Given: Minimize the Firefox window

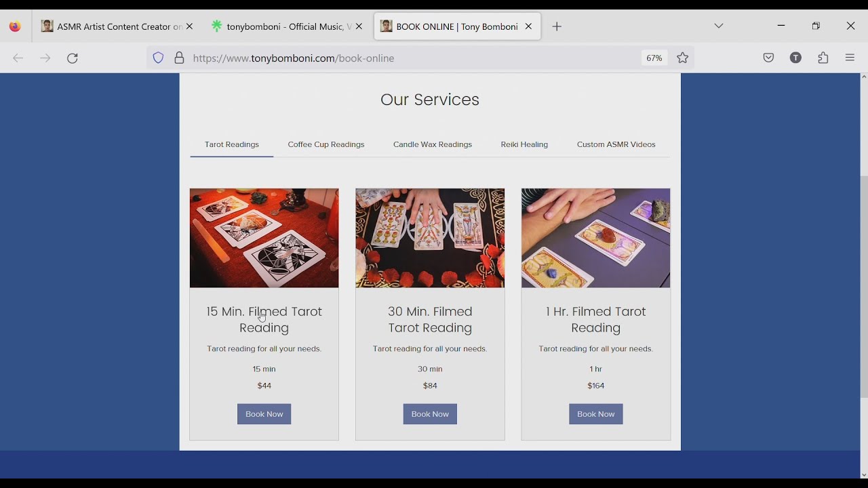Looking at the screenshot, I should point(781,26).
